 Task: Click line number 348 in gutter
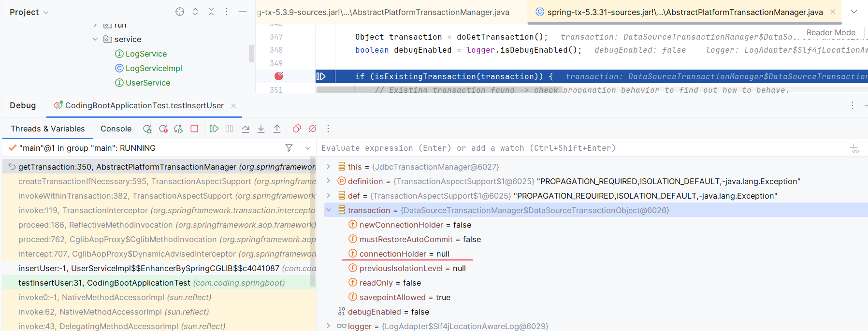click(276, 50)
